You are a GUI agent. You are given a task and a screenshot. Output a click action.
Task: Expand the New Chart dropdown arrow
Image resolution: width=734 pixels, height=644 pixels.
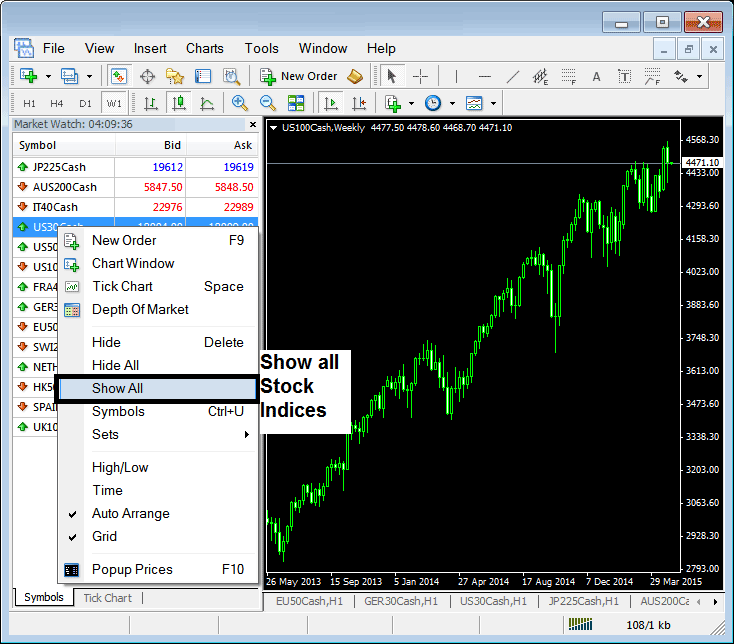[x=48, y=76]
